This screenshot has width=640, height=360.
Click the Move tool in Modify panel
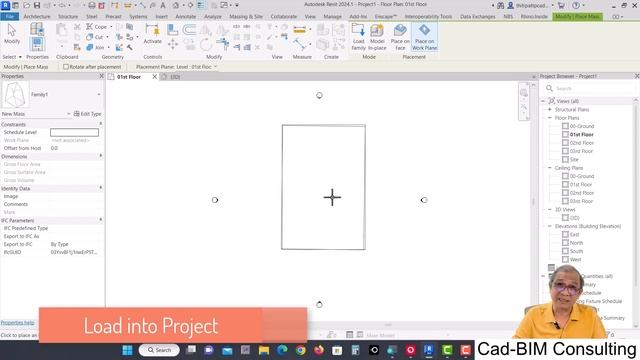point(173,44)
